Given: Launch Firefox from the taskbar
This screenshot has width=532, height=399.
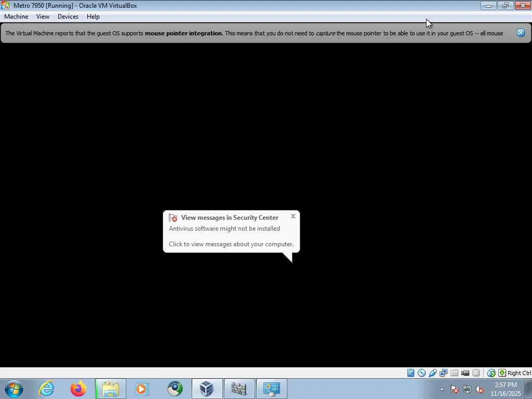Looking at the screenshot, I should click(78, 389).
